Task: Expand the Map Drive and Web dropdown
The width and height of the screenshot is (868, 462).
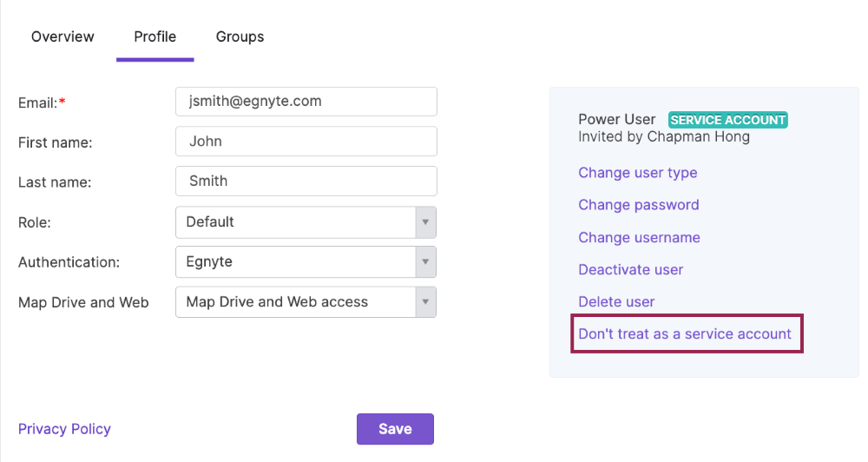Action: [x=306, y=302]
